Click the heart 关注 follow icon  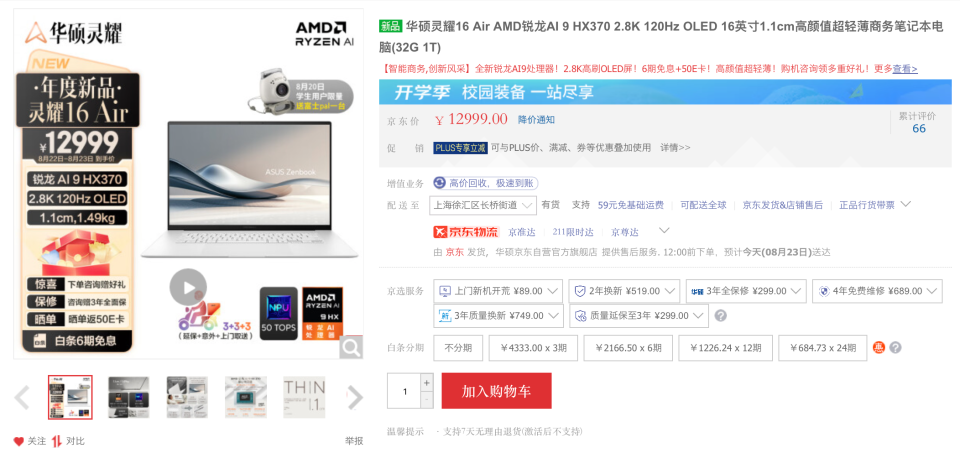point(19,441)
